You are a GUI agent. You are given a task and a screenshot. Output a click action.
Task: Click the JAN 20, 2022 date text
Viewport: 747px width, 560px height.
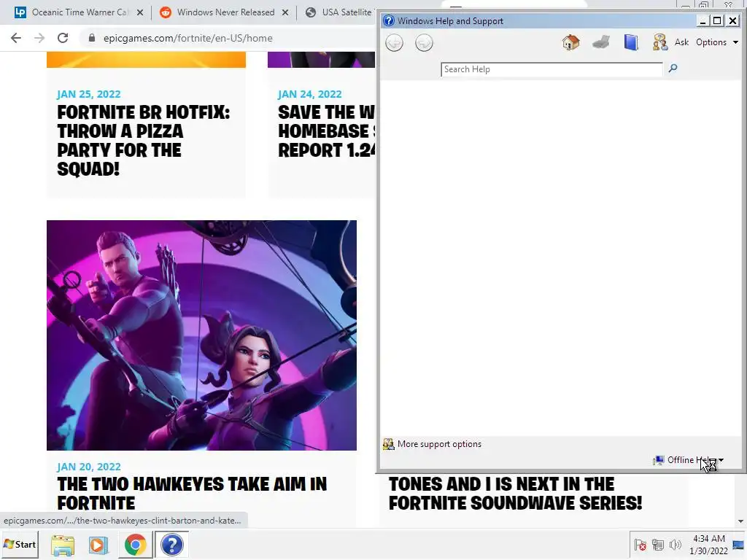pyautogui.click(x=88, y=467)
